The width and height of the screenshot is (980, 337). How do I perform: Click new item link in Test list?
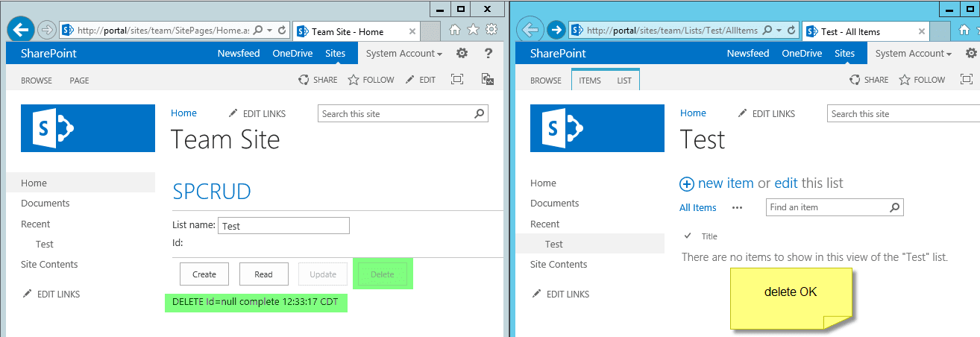pyautogui.click(x=726, y=183)
